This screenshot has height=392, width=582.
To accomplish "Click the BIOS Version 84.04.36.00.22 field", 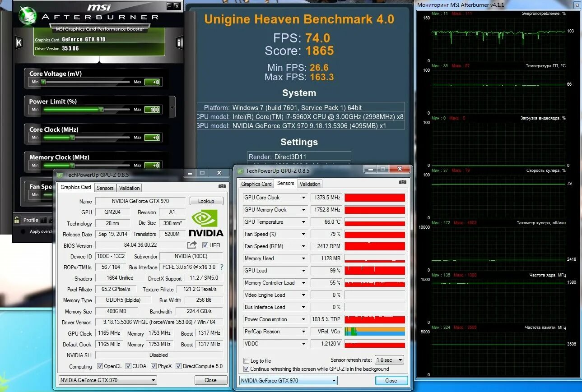I will (140, 245).
